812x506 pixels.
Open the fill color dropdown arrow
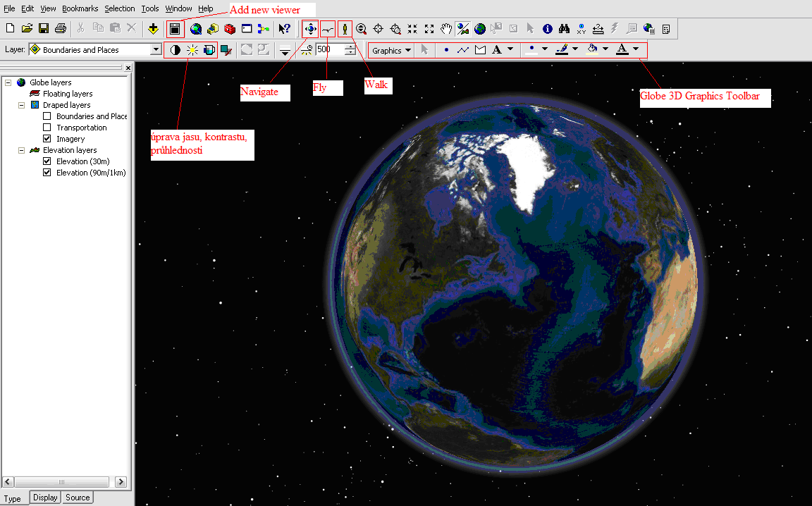tap(605, 49)
